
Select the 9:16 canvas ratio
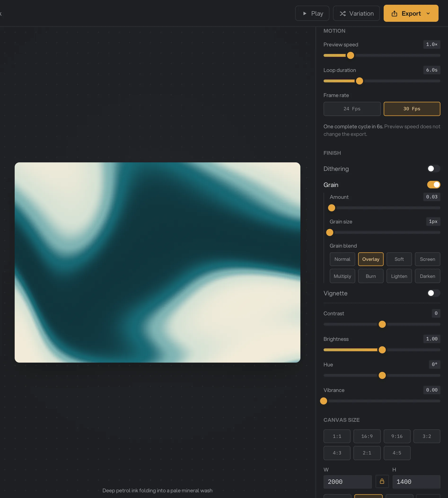tap(397, 436)
